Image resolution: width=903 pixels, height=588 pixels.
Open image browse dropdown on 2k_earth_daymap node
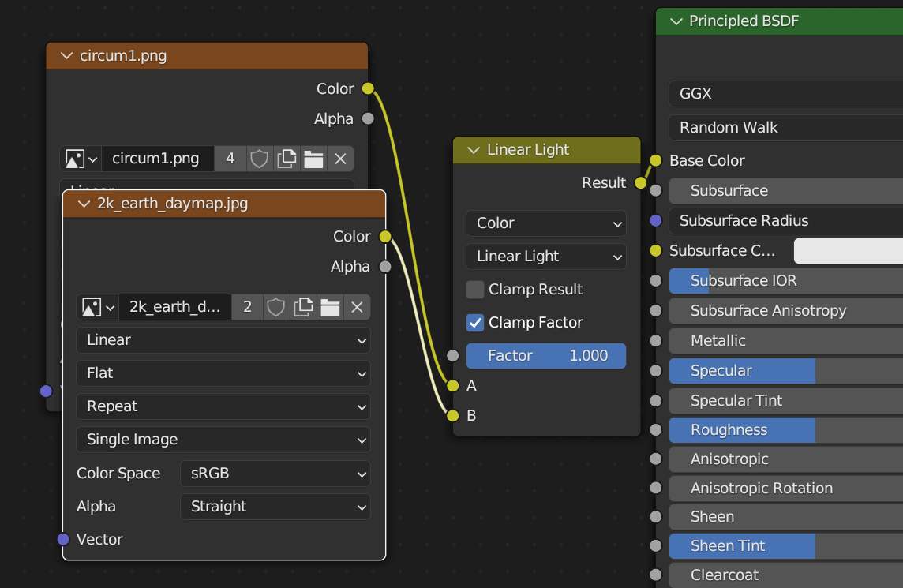(x=99, y=307)
